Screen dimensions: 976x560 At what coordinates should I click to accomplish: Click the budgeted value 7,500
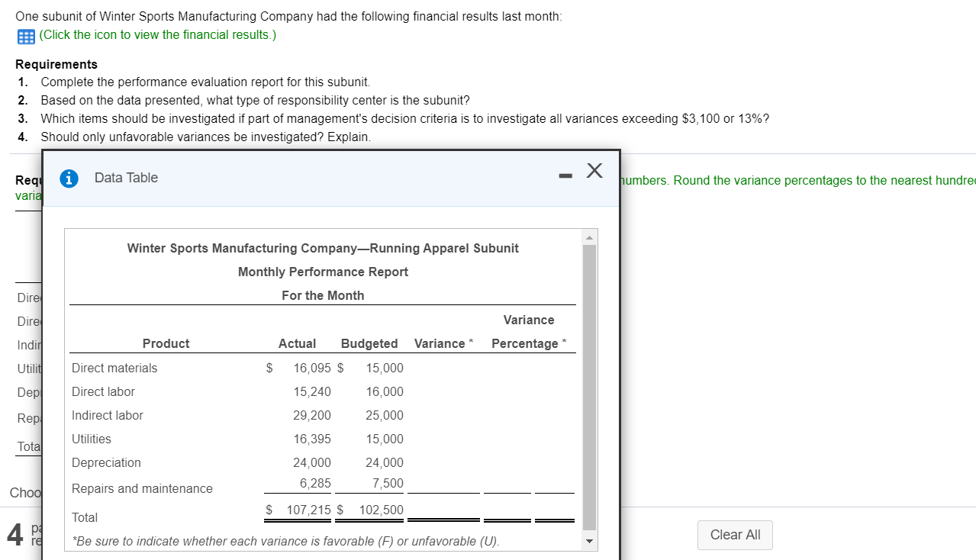[388, 483]
